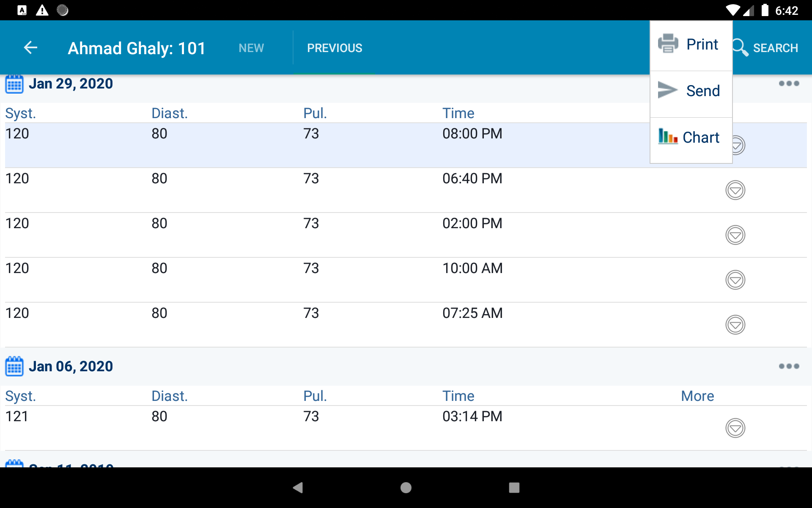Screen dimensions: 812x508
Task: Open three-dots menu for Jan 06, 2020
Action: click(789, 366)
